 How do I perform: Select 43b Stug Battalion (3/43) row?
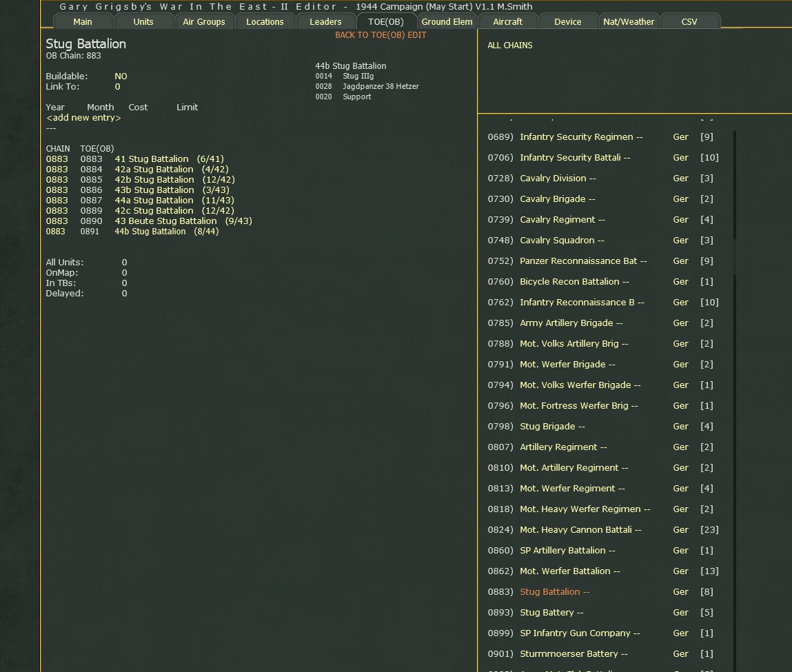coord(137,190)
